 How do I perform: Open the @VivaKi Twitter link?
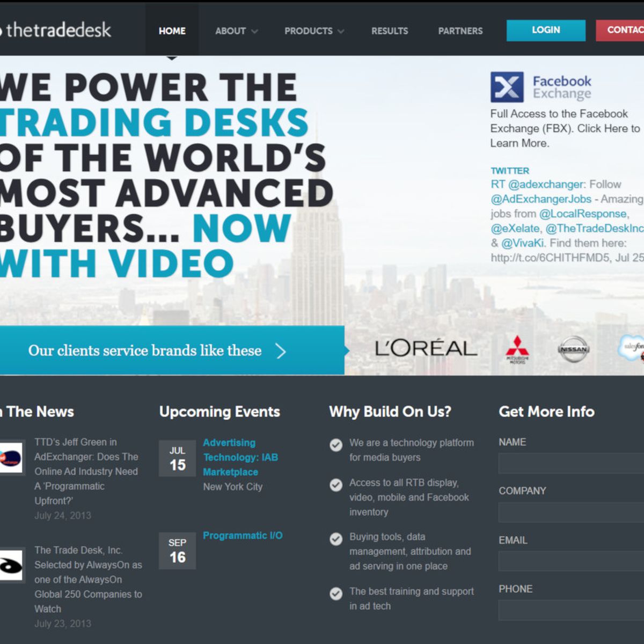coord(523,243)
